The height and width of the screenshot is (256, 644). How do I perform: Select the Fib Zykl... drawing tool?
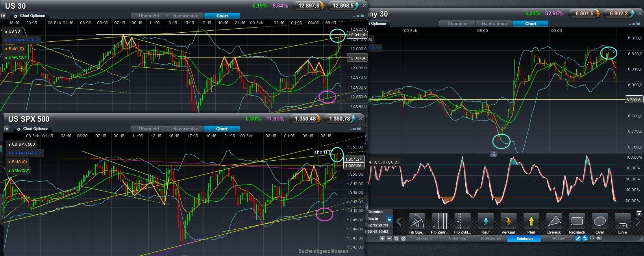(463, 224)
